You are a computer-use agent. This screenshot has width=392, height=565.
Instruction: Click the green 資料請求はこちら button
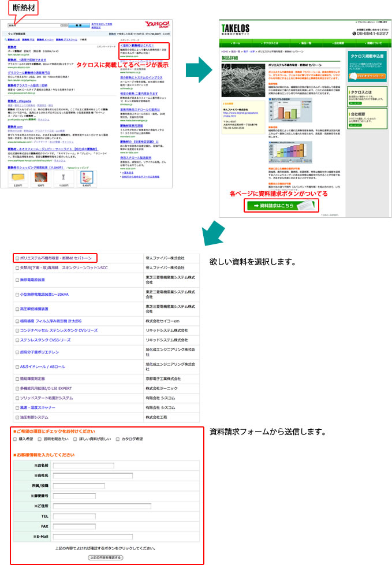(x=281, y=206)
